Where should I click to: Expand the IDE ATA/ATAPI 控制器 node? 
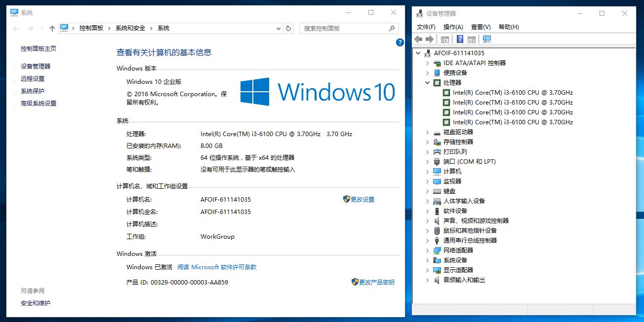428,63
